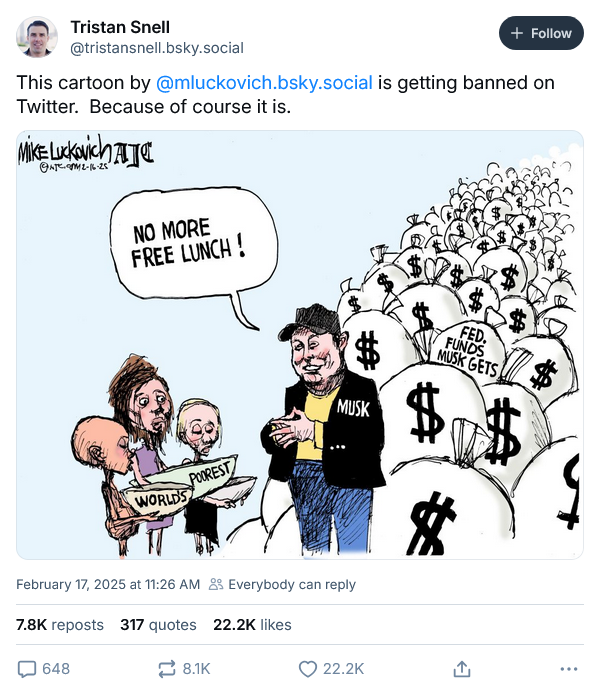Click the reply speech bubble icon
The width and height of the screenshot is (600, 695).
pos(27,668)
